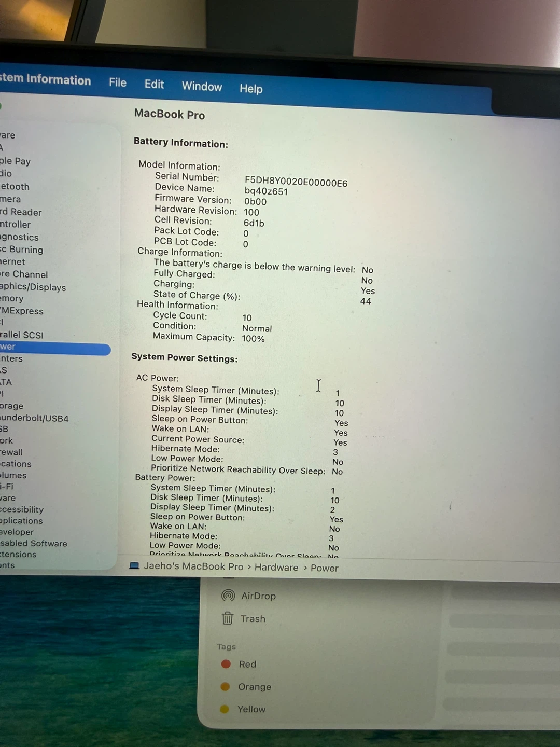Select Apple Pay in the sidebar
The height and width of the screenshot is (747, 560).
tap(16, 161)
